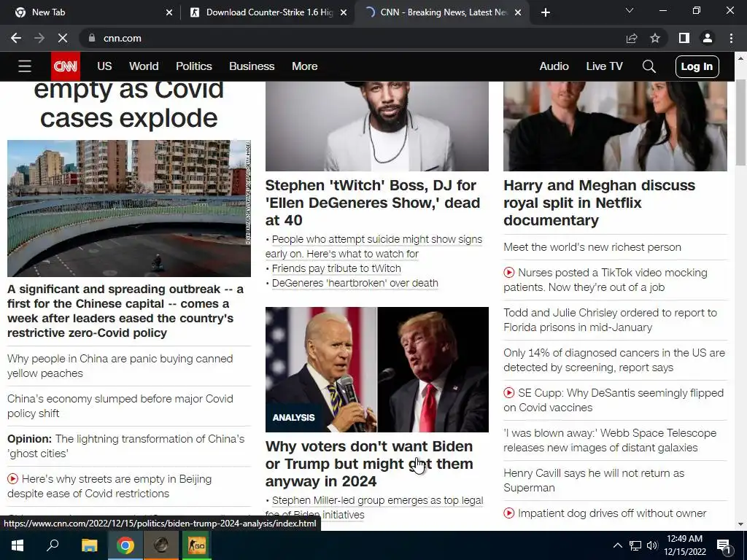Play TikTok nurses video icon
Screen dimensions: 747x560
click(508, 273)
